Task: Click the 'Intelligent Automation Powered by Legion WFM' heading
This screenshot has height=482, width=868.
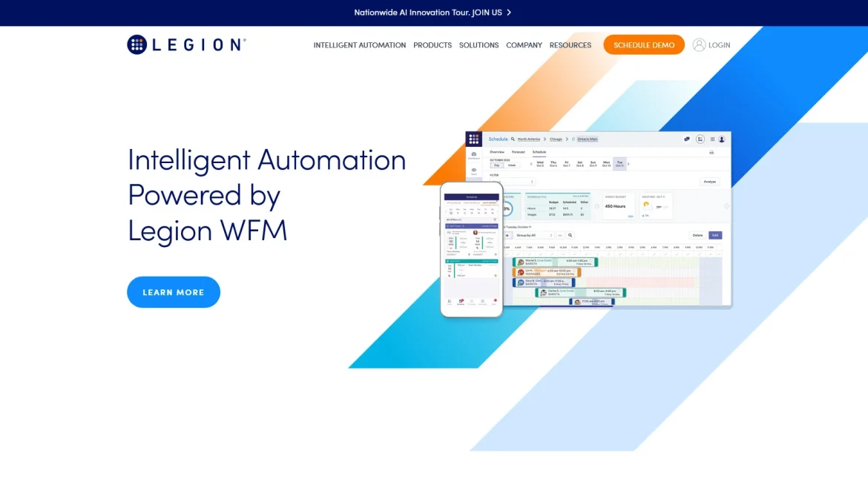Action: 267,194
